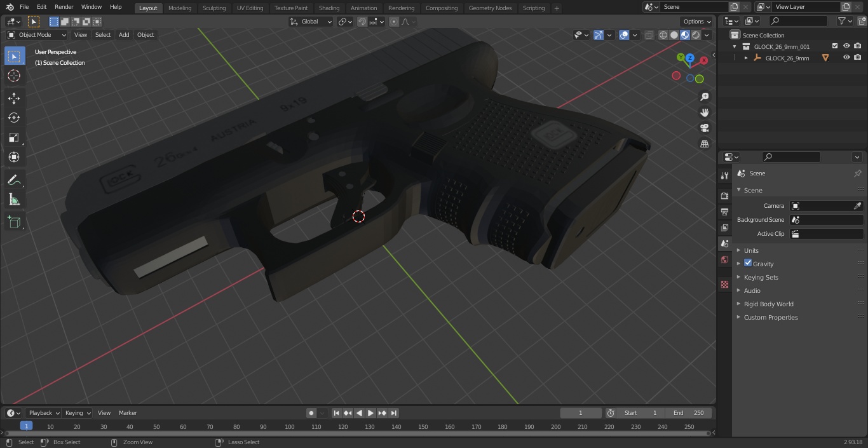
Task: Toggle solid viewport shading
Action: pyautogui.click(x=674, y=35)
